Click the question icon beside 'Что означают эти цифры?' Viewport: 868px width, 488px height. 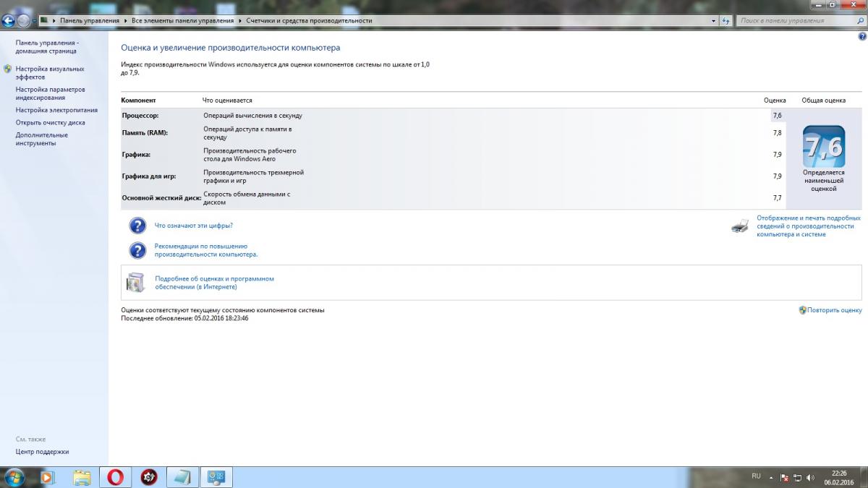pos(137,226)
